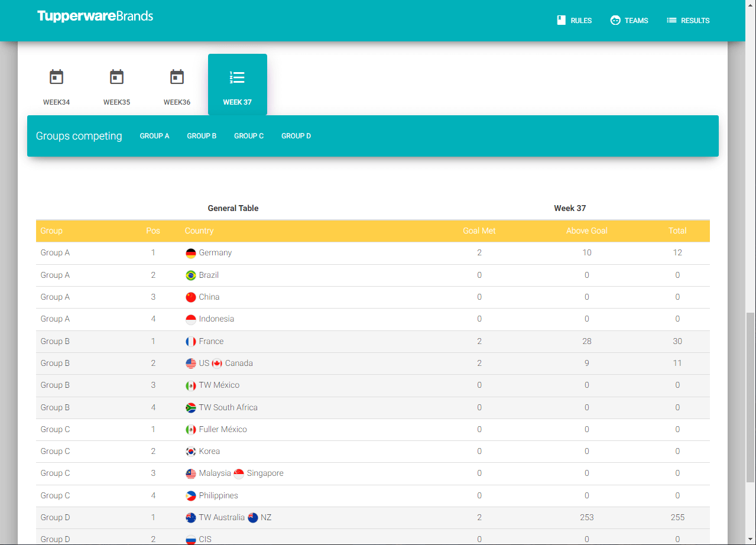Viewport: 756px width, 545px height.
Task: Click the Above Goal column header
Action: [587, 231]
